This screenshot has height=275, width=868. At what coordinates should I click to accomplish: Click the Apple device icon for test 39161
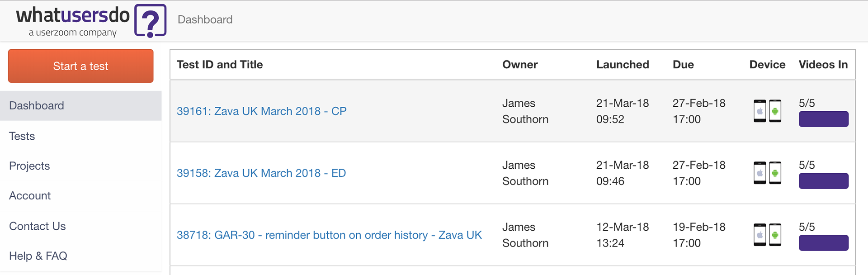click(x=760, y=111)
